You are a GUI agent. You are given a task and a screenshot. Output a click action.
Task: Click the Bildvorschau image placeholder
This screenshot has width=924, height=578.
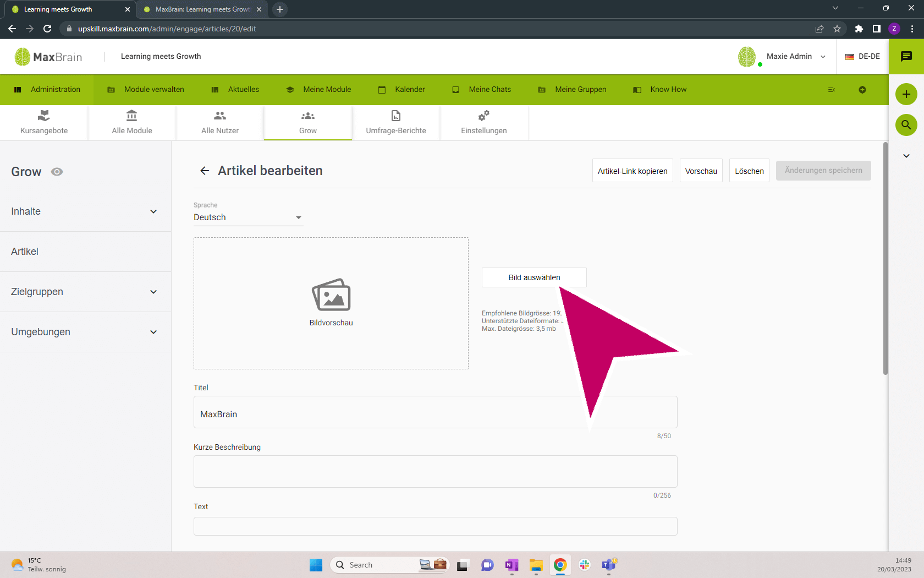click(331, 303)
